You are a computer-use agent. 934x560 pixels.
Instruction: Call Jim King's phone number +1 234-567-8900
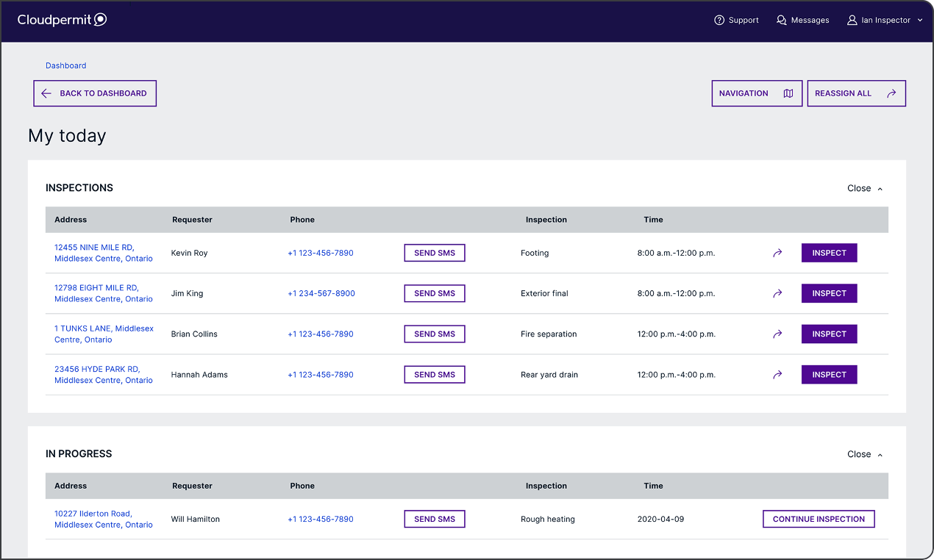pos(321,293)
